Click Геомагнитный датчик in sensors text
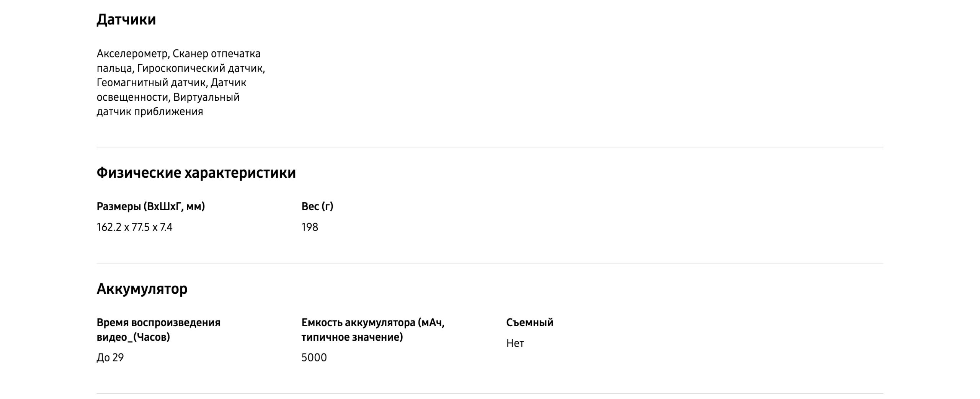 point(151,83)
